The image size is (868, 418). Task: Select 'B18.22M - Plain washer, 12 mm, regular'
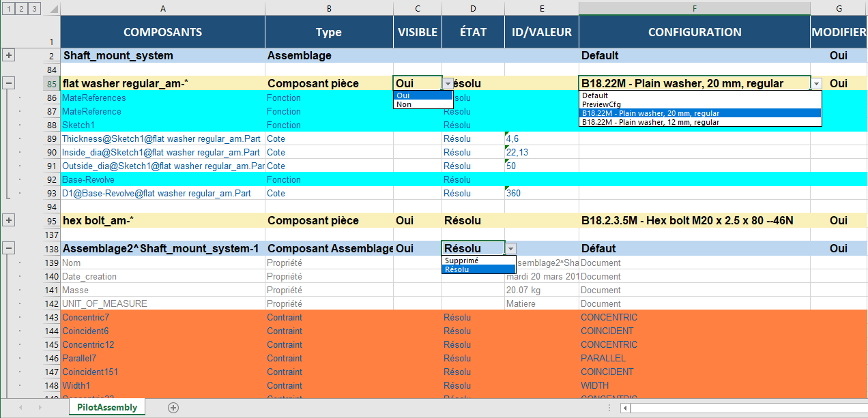coord(650,122)
